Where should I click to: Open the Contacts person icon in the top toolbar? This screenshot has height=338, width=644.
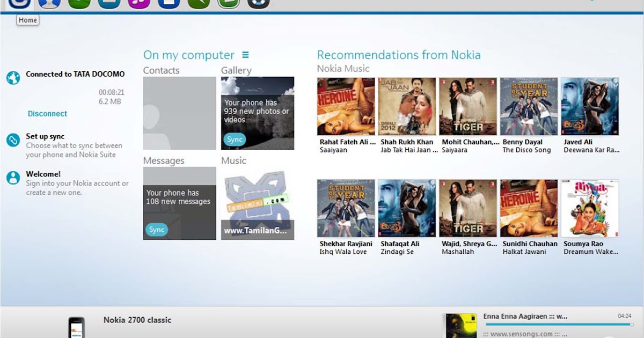pyautogui.click(x=49, y=3)
